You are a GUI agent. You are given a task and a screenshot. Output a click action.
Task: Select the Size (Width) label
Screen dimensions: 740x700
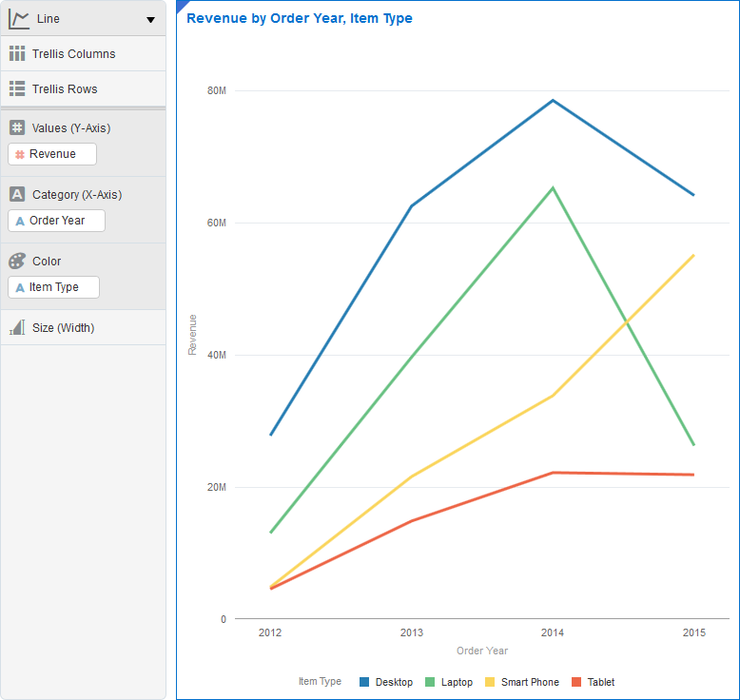[63, 327]
